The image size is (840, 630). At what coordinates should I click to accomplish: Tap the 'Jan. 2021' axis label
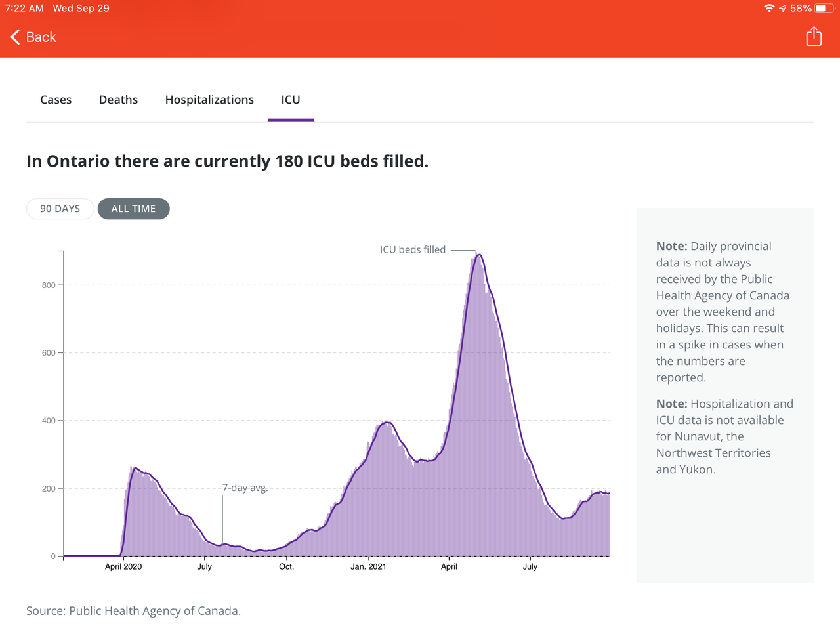[x=368, y=566]
